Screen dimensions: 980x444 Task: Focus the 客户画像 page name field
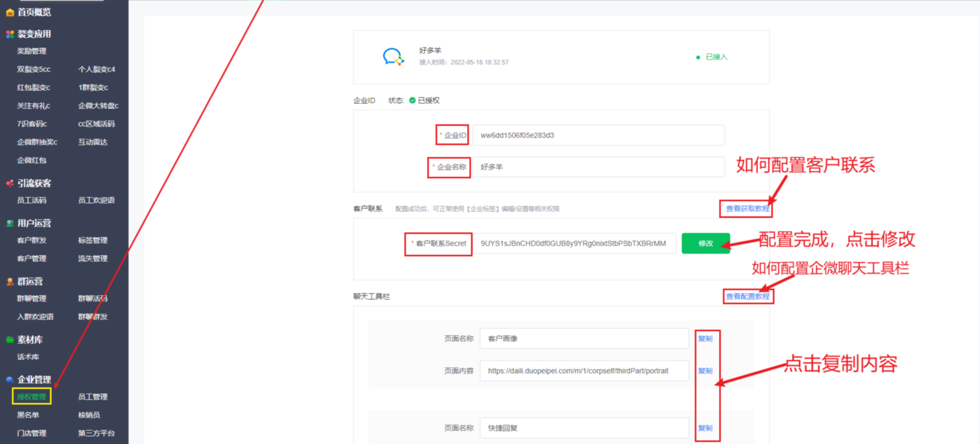(x=584, y=338)
